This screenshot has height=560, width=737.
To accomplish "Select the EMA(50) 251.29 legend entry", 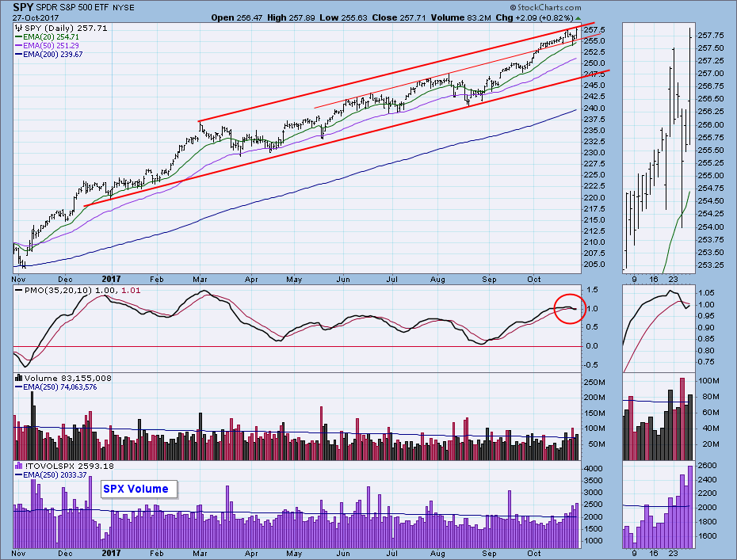I will pyautogui.click(x=52, y=46).
